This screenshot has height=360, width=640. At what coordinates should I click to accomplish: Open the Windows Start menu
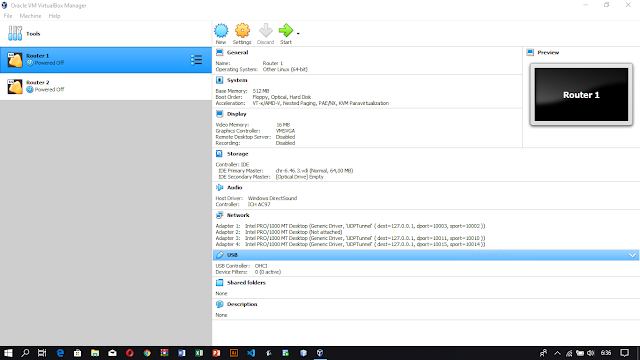tap(8, 353)
